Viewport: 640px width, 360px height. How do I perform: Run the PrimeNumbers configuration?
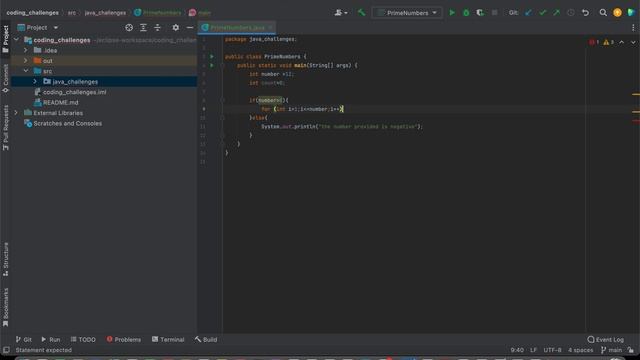452,13
